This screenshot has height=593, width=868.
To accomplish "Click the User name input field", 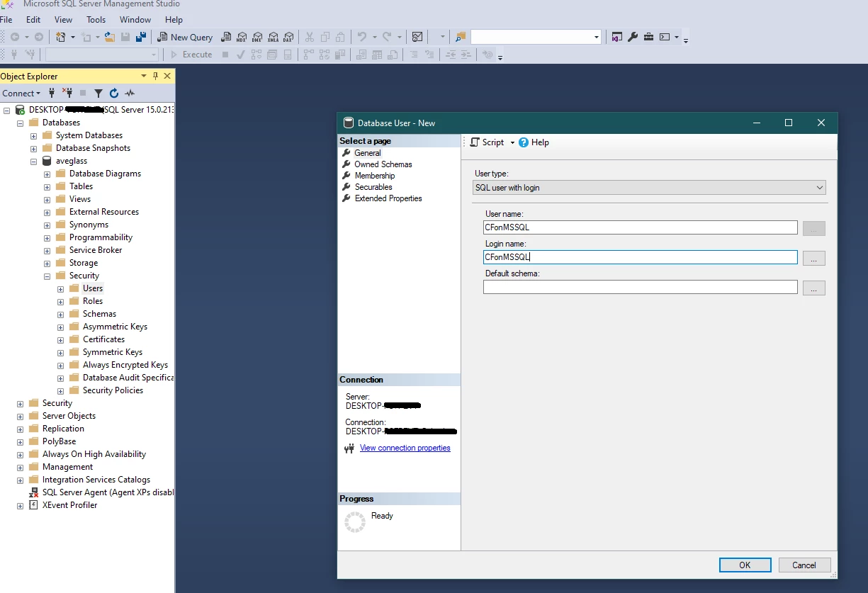I will (641, 227).
